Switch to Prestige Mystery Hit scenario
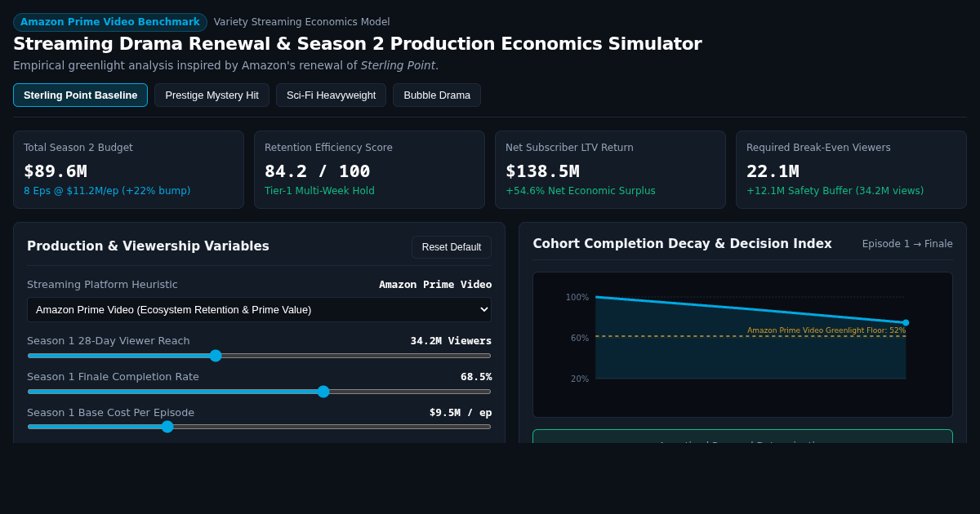This screenshot has height=514, width=980. point(212,95)
